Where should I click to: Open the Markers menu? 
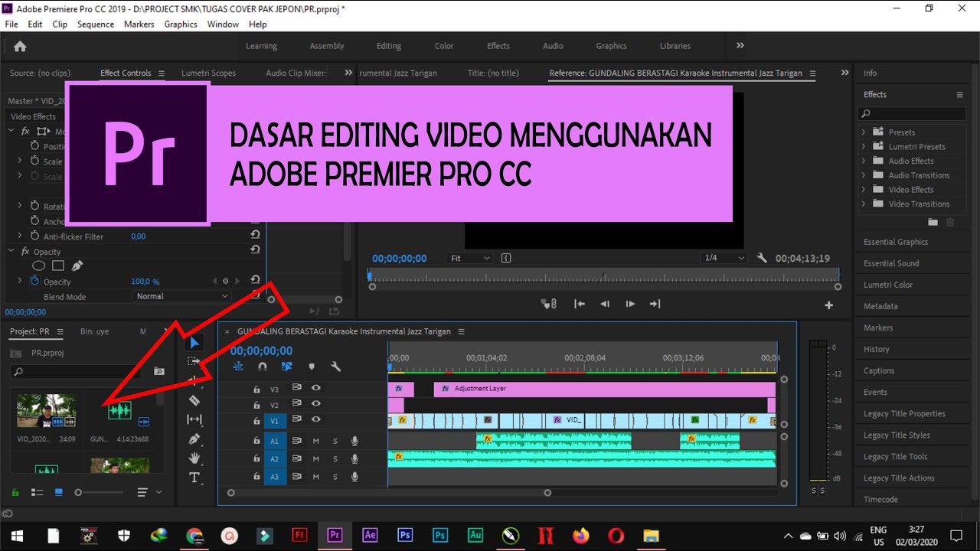coord(139,24)
